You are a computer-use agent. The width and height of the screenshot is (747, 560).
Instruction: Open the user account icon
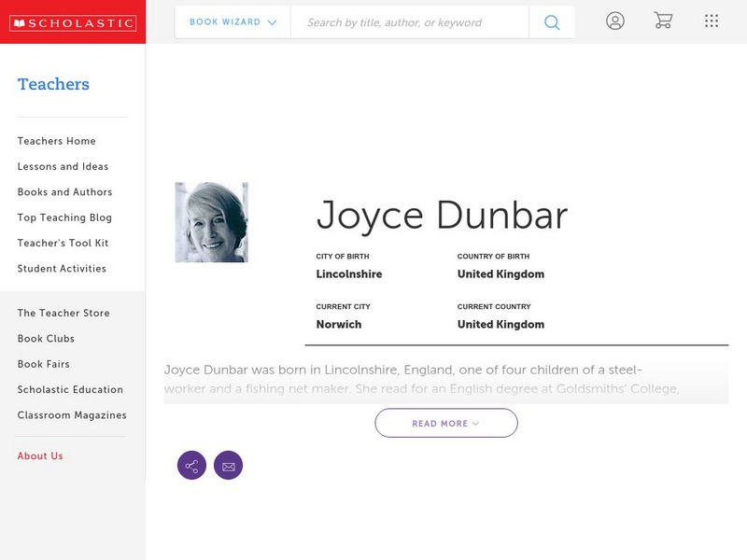pos(614,21)
